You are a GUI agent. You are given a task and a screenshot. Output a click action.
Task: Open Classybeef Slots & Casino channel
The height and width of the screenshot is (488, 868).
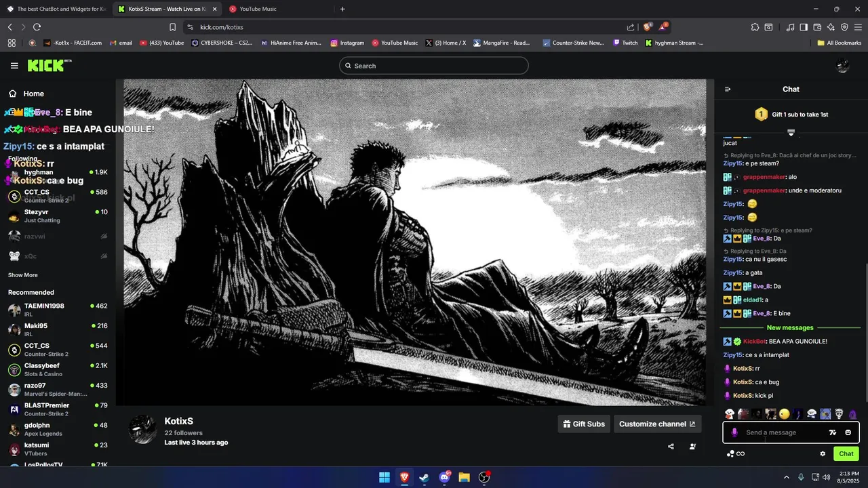point(58,369)
